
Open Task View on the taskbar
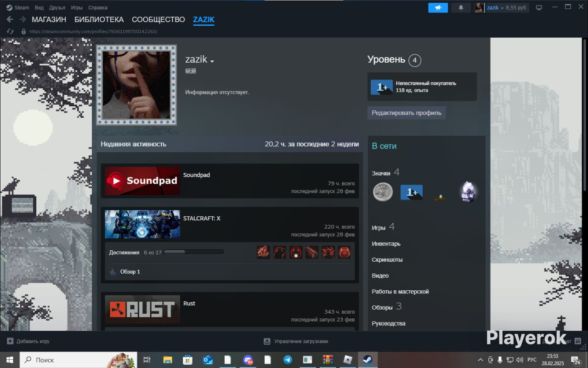(147, 360)
